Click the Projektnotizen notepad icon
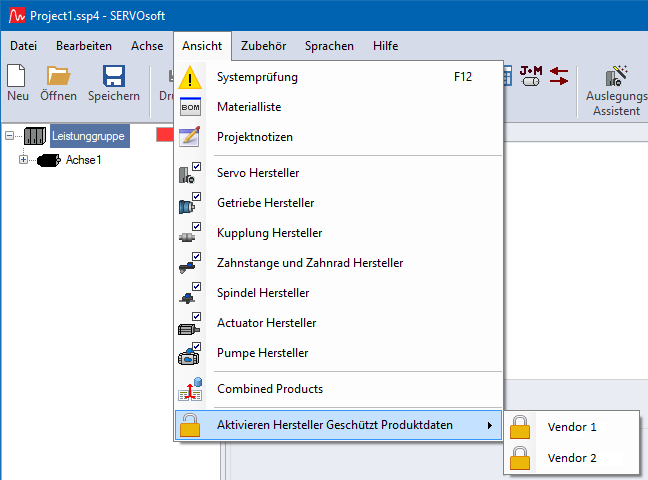The height and width of the screenshot is (480, 648). 190,137
